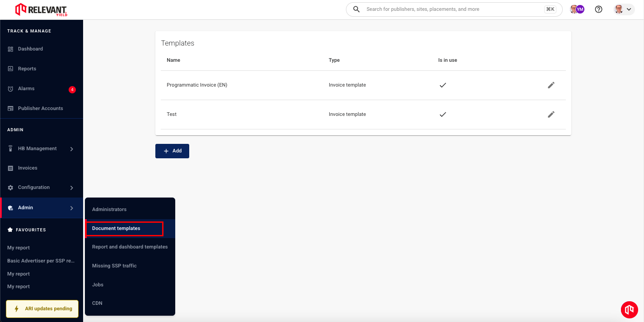Open the user profile dropdown arrow
This screenshot has width=644, height=322.
629,9
